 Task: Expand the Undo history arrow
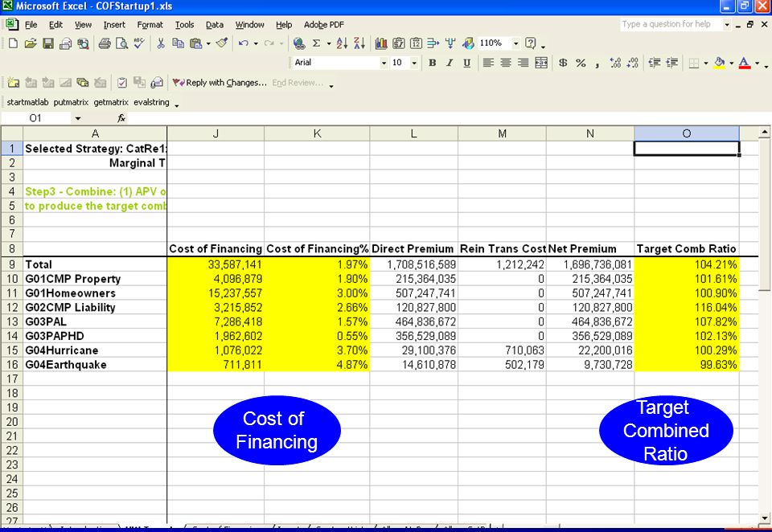coord(256,43)
